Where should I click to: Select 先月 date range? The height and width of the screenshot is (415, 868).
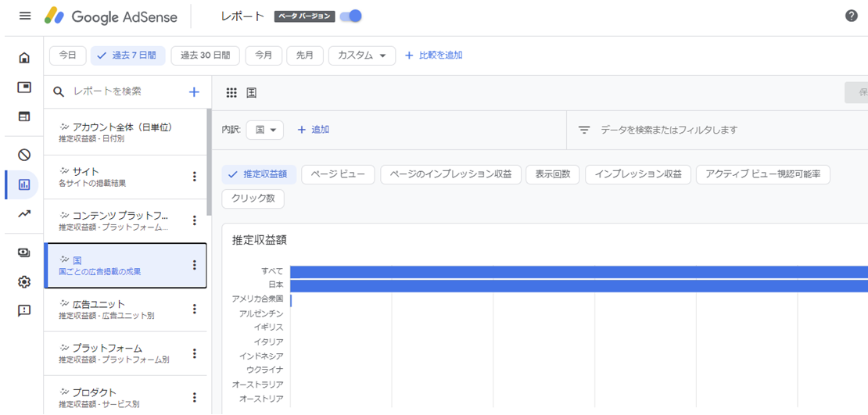tap(305, 55)
